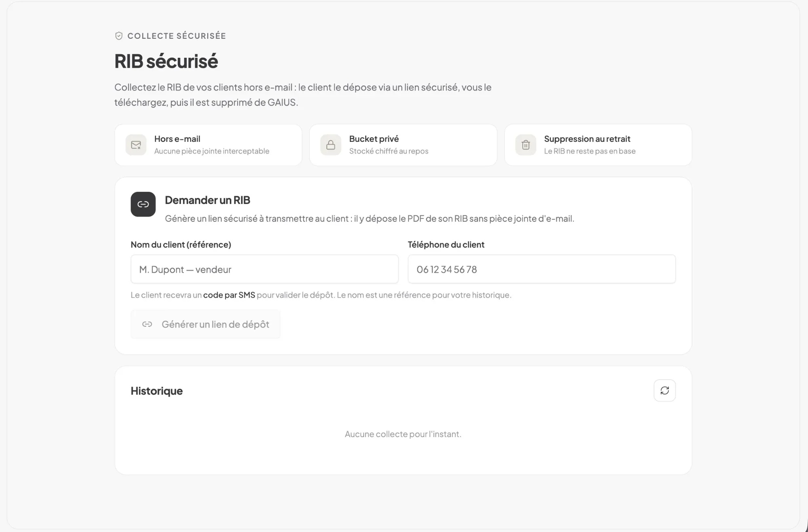Click the RIB sécurisé page heading
The height and width of the screenshot is (532, 808).
click(x=166, y=61)
